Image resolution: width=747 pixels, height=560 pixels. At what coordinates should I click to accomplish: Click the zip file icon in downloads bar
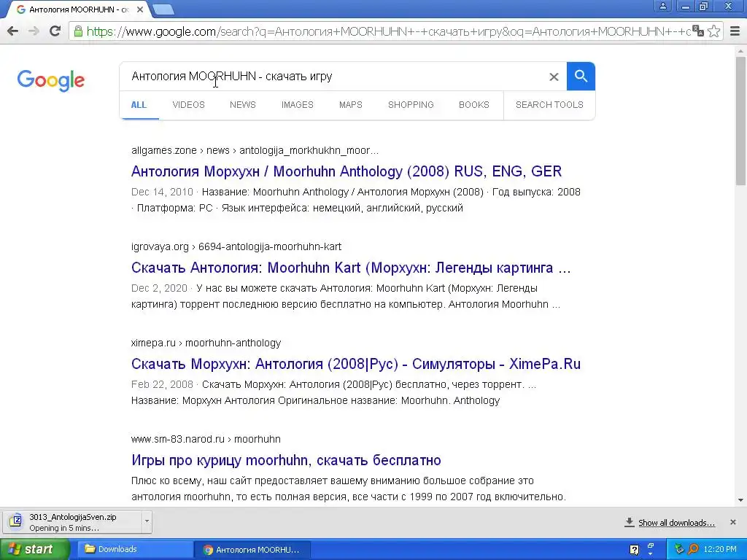16,521
